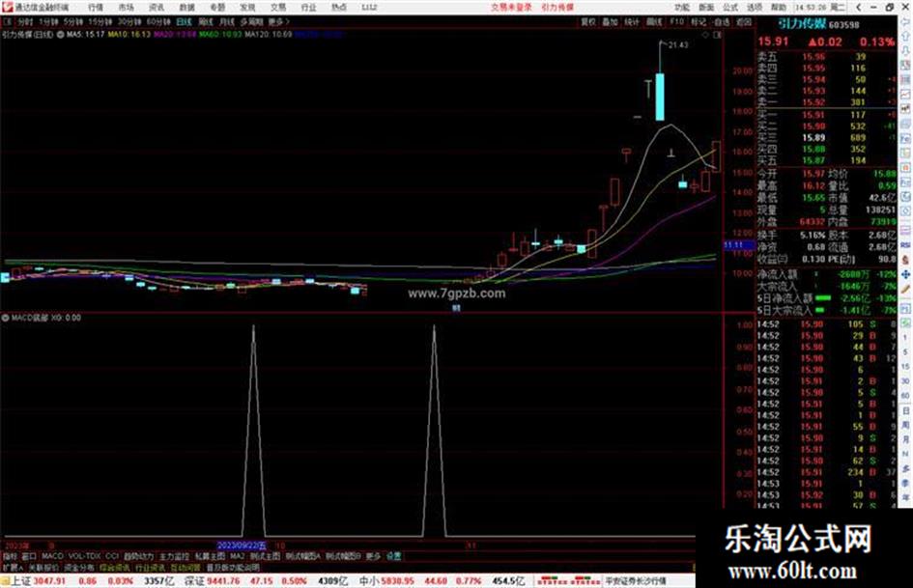Click the 21.43 peak price label

(678, 44)
